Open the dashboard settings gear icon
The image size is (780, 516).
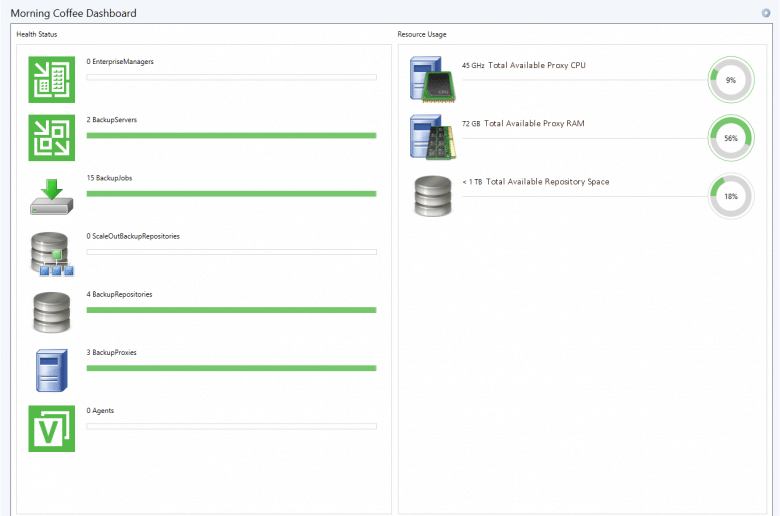point(766,13)
